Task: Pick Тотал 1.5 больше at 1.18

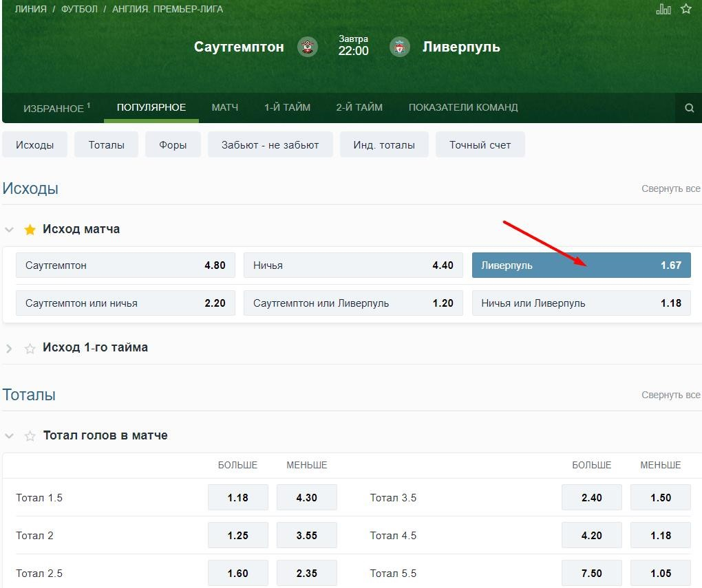Action: click(x=237, y=498)
